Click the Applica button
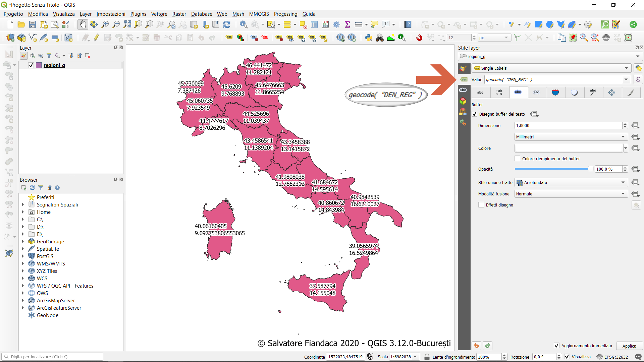 pos(629,346)
